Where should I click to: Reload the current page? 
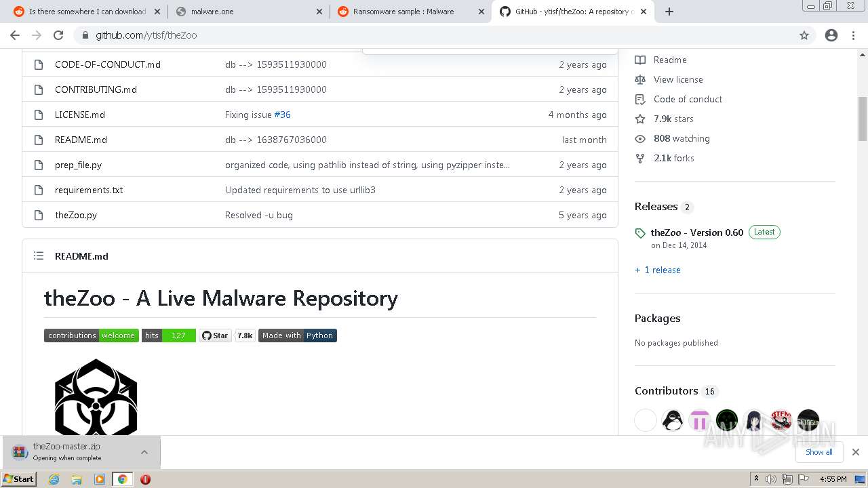(x=58, y=35)
